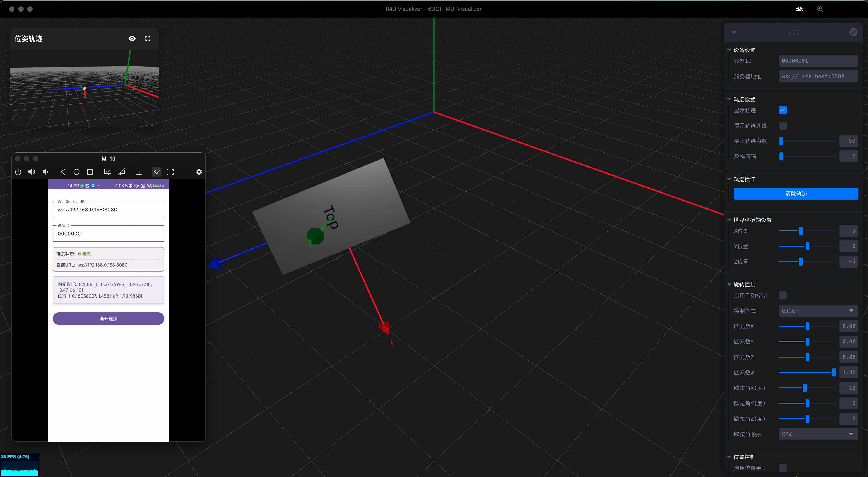Click the Home circle icon for MI 10
The height and width of the screenshot is (477, 868).
[76, 172]
